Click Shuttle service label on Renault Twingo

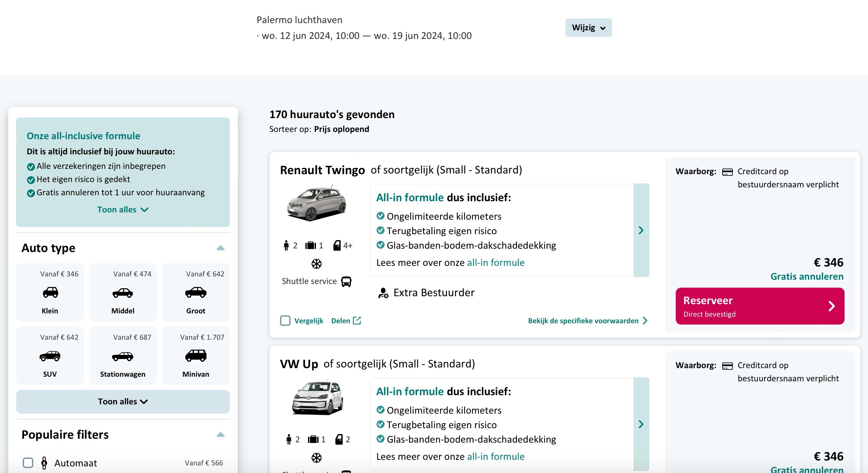pyautogui.click(x=309, y=281)
